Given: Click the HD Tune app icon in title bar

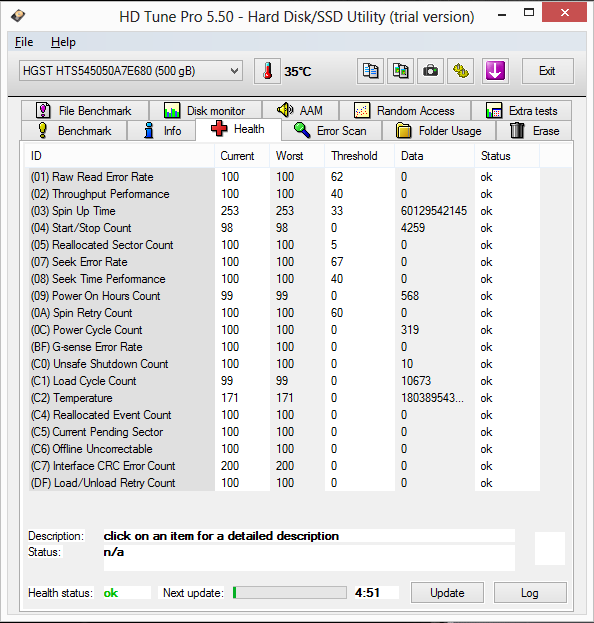Looking at the screenshot, I should pyautogui.click(x=18, y=16).
